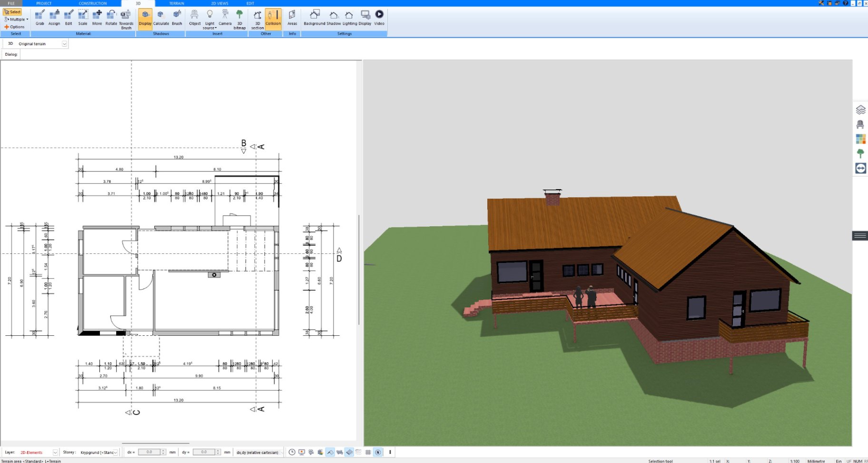Open the materials color grid sidebar icon
Screen dimensions: 868x463
[x=860, y=139]
